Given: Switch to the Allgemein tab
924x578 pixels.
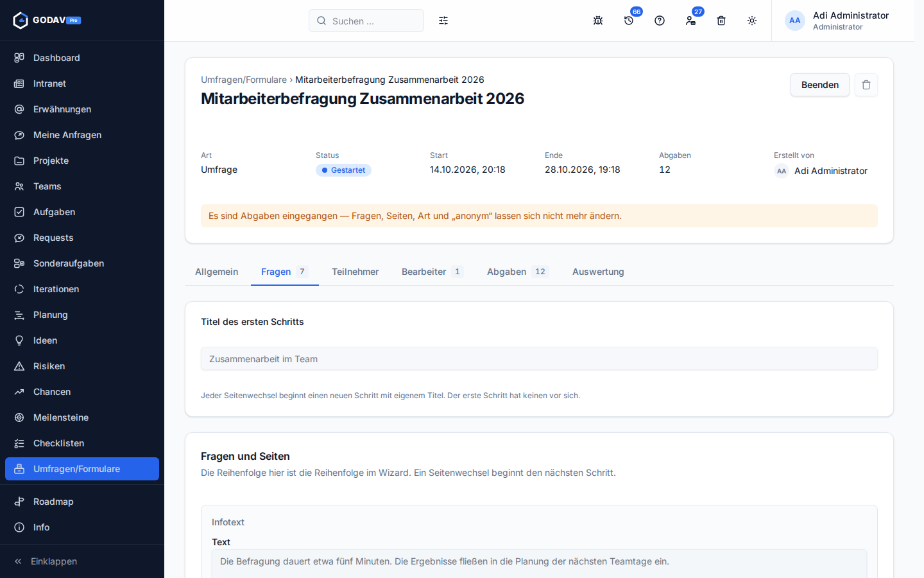Looking at the screenshot, I should pyautogui.click(x=217, y=272).
